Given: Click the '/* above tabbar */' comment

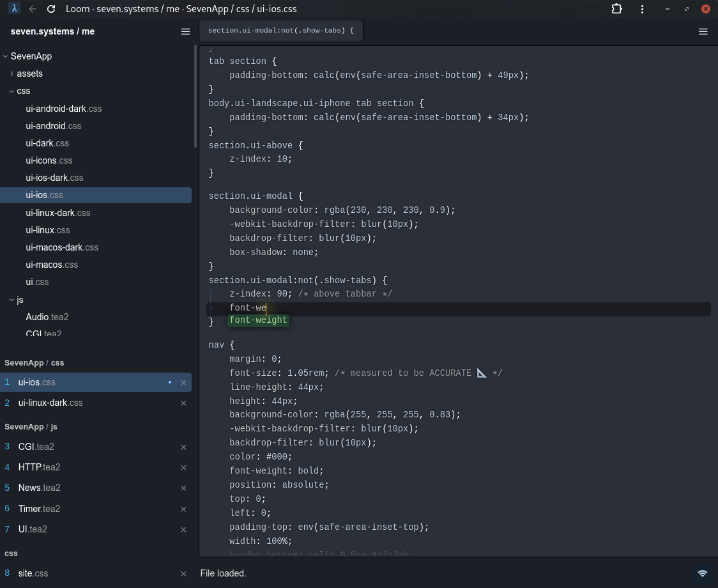Looking at the screenshot, I should (345, 294).
